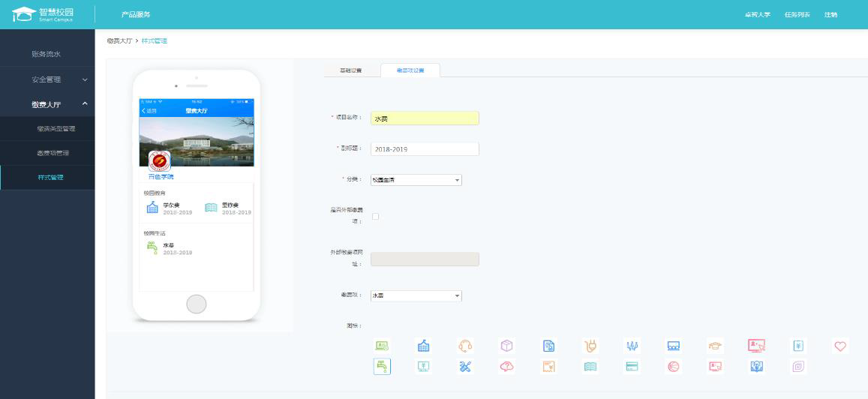Image resolution: width=868 pixels, height=399 pixels.
Task: Open 产品服务 in the top navigation
Action: tap(136, 15)
